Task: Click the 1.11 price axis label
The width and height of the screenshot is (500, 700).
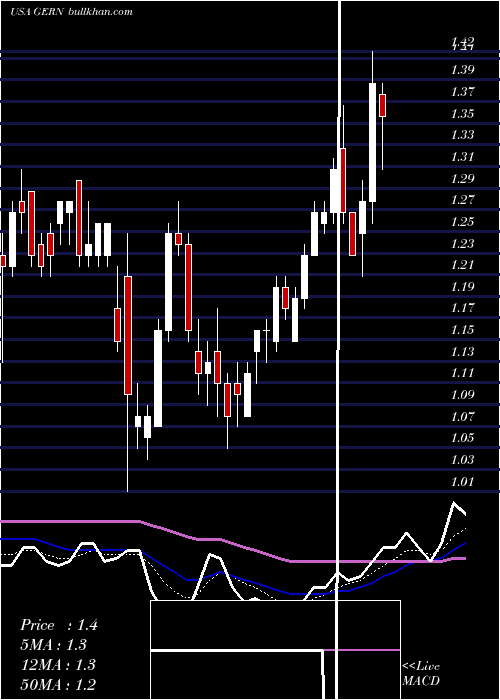Action: pos(462,373)
